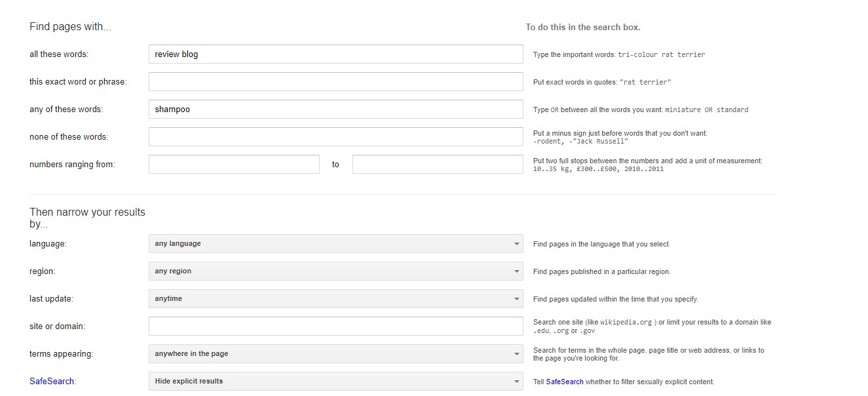Click the 'Put exact words in quotes' hint
The height and width of the screenshot is (396, 868).
click(602, 82)
